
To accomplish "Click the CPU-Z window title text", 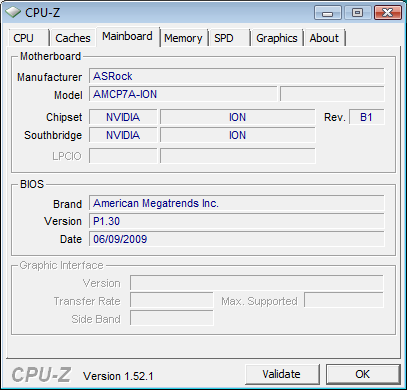I will (42, 13).
